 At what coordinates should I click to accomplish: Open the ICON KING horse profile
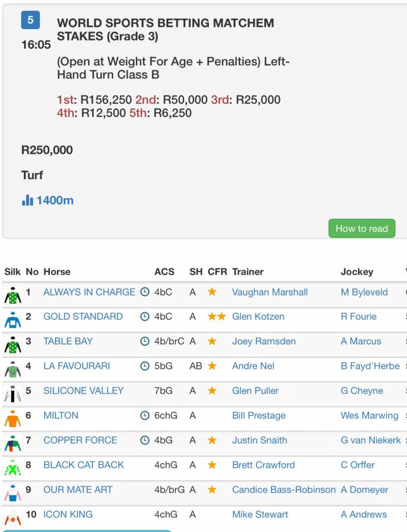point(68,515)
